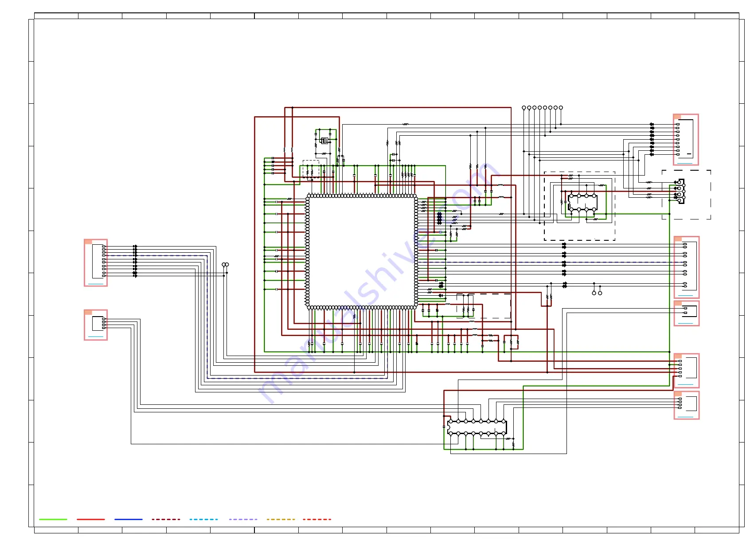Click the solid blue legend line

point(129,519)
